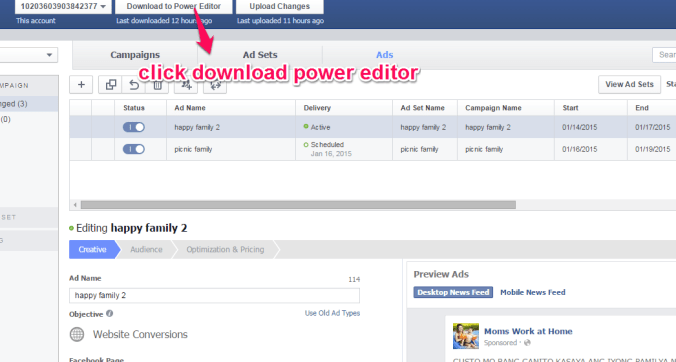
Task: Toggle status switch for happy family 2 ad
Action: 134,127
